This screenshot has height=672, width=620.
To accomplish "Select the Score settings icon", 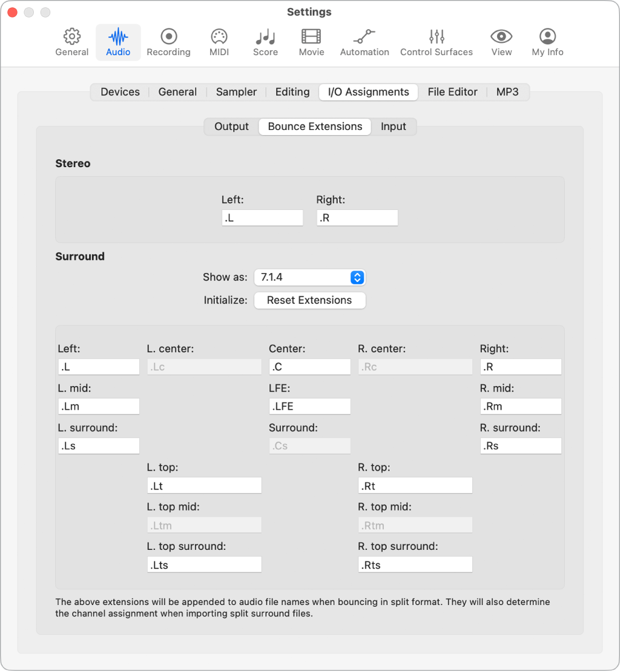I will coord(265,41).
